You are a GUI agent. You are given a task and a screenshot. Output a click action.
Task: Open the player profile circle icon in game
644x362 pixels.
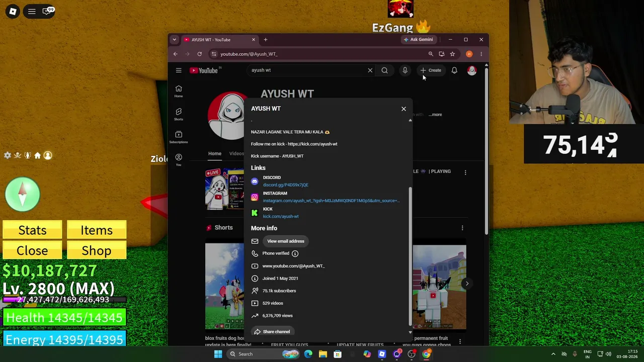point(48,155)
